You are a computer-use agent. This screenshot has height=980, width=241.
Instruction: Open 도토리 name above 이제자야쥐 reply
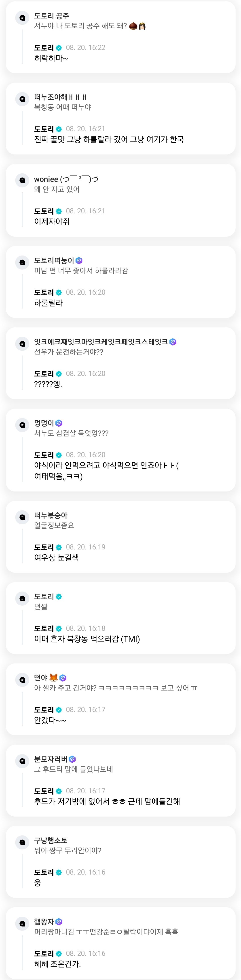point(44,211)
